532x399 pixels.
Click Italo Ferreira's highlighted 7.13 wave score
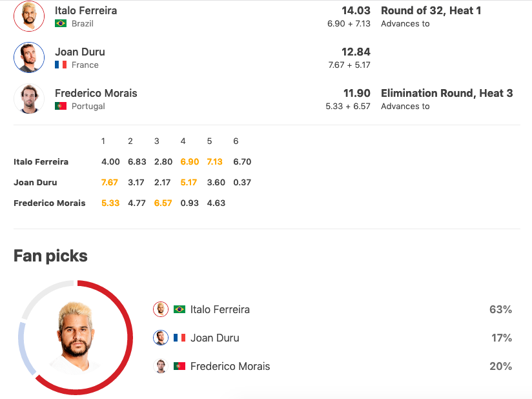pos(214,162)
